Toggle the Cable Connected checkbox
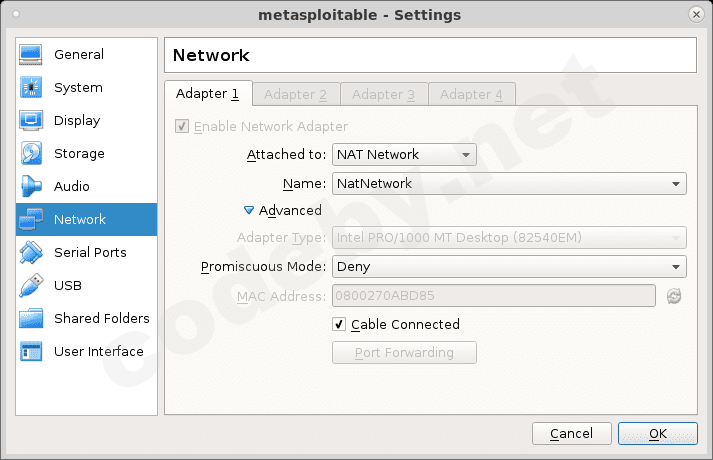The image size is (713, 460). point(339,325)
